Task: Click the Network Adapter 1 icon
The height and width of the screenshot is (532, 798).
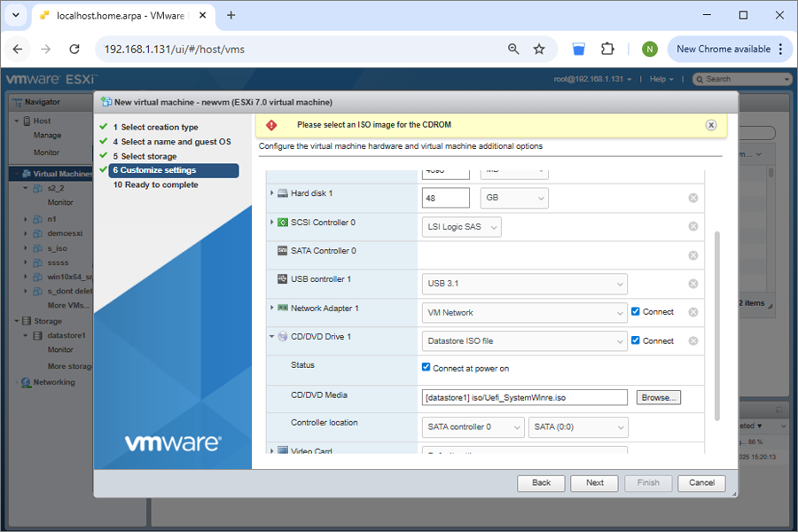Action: coord(283,308)
